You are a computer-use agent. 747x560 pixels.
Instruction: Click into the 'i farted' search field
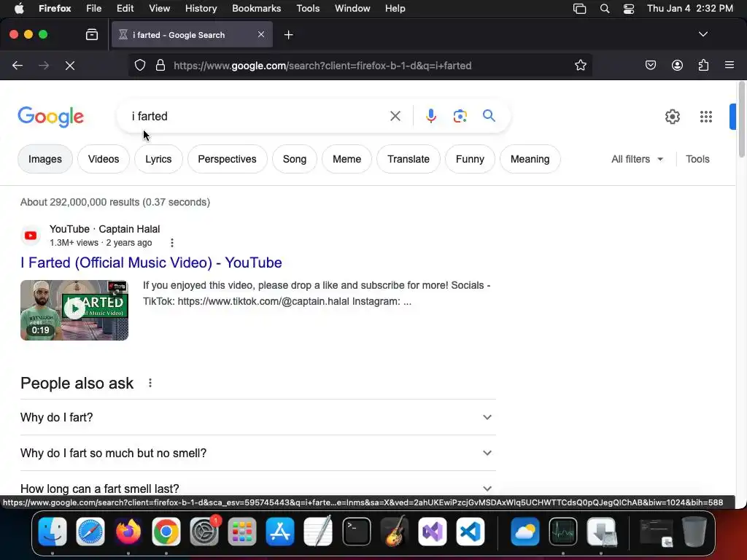258,116
